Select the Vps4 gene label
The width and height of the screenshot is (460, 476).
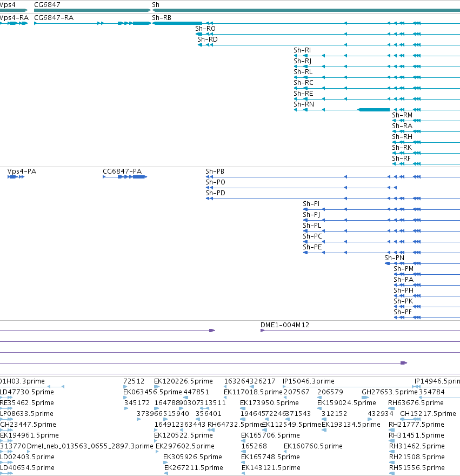pyautogui.click(x=8, y=5)
